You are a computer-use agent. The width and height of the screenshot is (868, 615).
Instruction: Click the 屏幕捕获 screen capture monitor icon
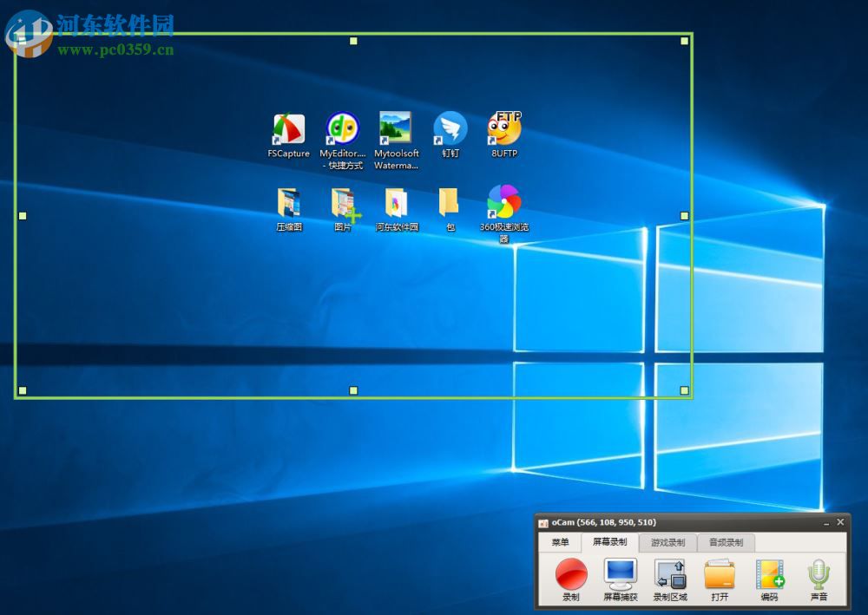click(x=621, y=579)
